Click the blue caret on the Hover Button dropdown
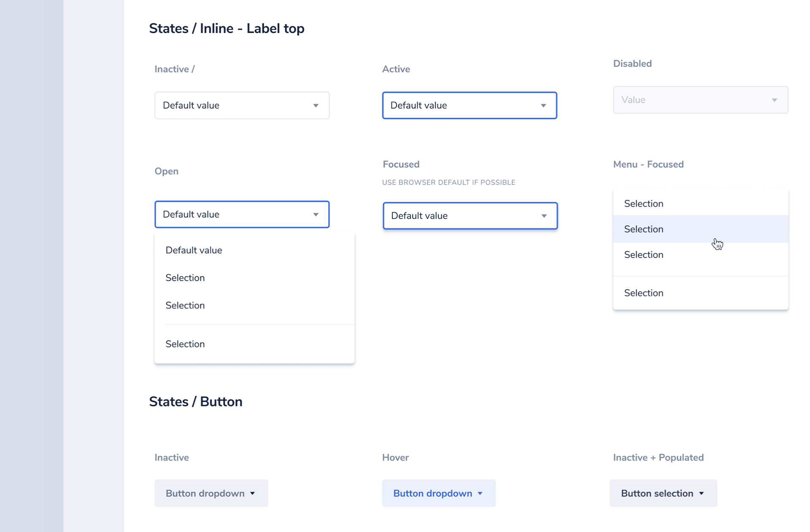810x532 pixels. [480, 493]
